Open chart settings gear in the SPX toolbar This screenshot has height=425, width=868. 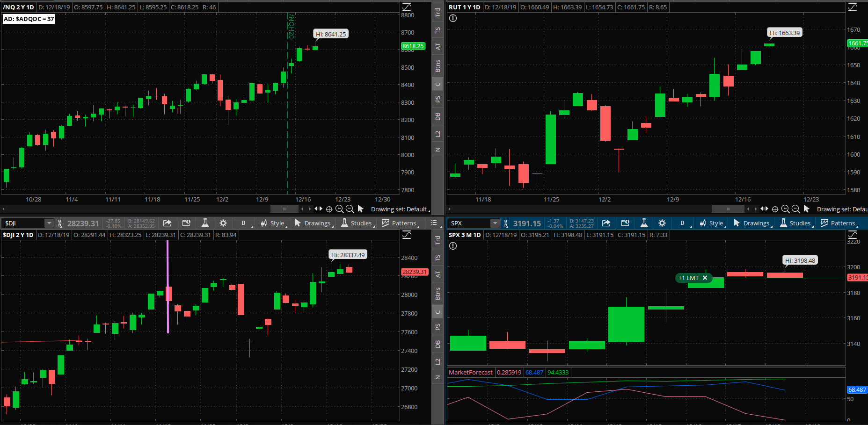(x=662, y=223)
